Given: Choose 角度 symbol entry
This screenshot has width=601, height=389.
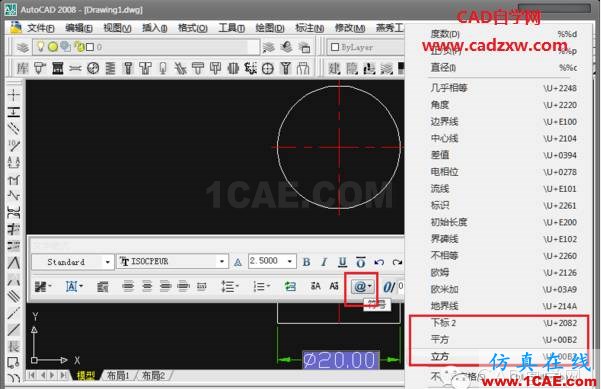Looking at the screenshot, I should (503, 105).
